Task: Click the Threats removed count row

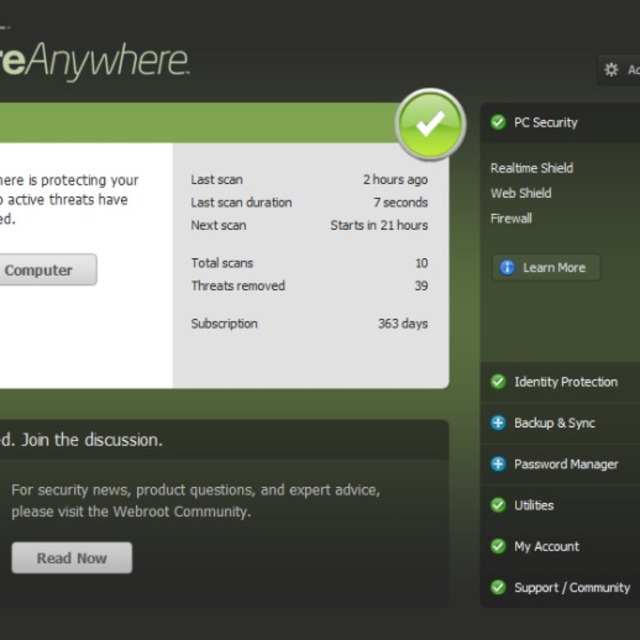Action: click(309, 286)
